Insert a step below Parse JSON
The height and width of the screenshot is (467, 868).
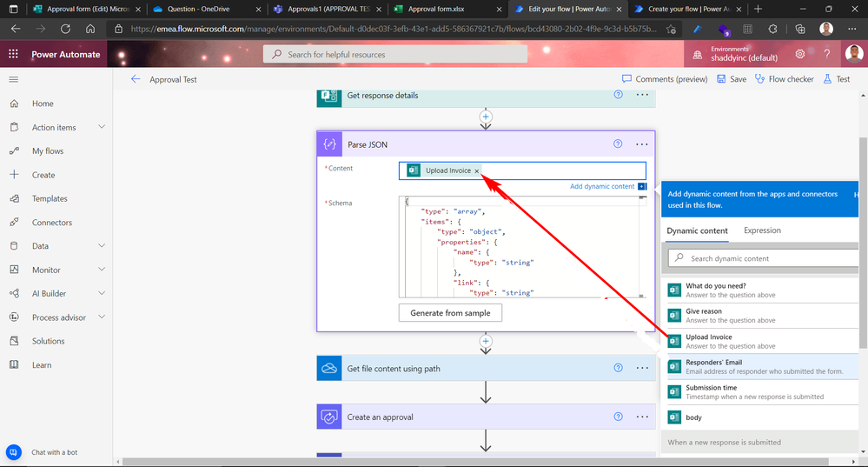(x=486, y=341)
